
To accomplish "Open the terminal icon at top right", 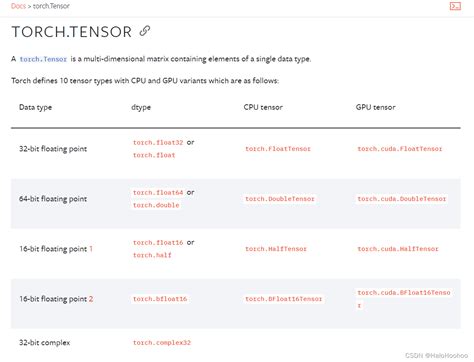I will click(x=455, y=6).
